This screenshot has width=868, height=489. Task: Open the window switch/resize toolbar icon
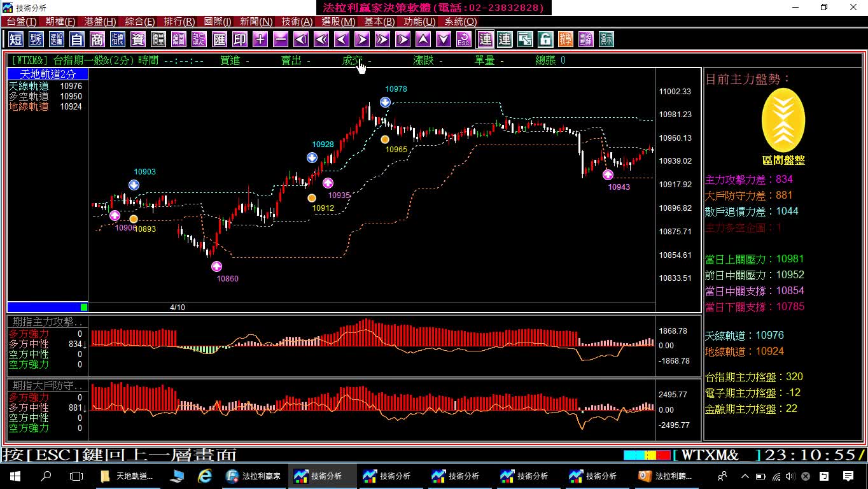pos(525,39)
